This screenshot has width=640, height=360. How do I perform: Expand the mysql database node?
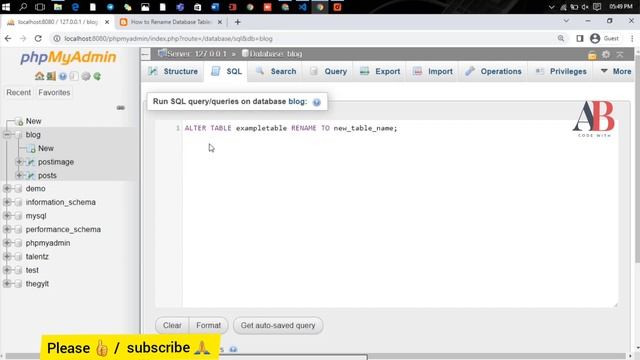tap(7, 216)
